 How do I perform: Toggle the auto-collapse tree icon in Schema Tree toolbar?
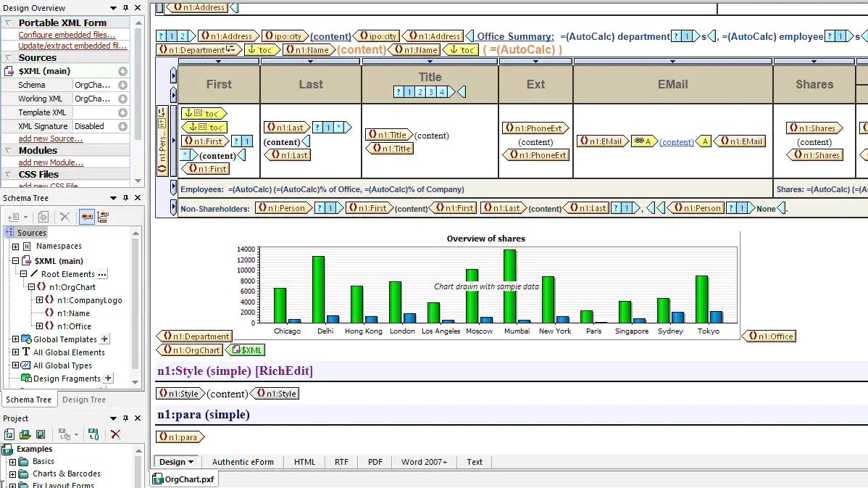coord(103,217)
